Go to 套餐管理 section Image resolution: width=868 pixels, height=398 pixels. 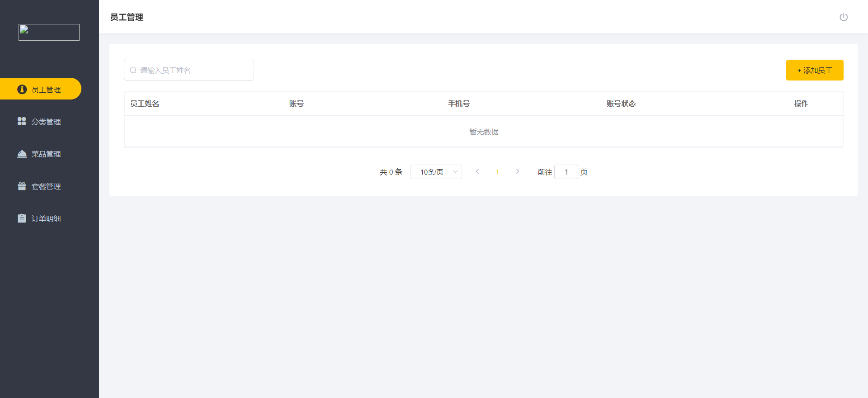pyautogui.click(x=41, y=186)
